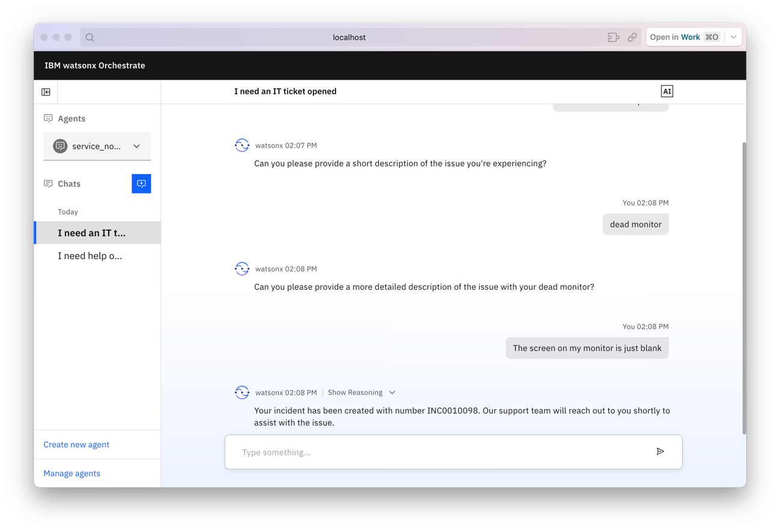Click the Agents heading label
Screen dimensions: 780x532
[72, 118]
